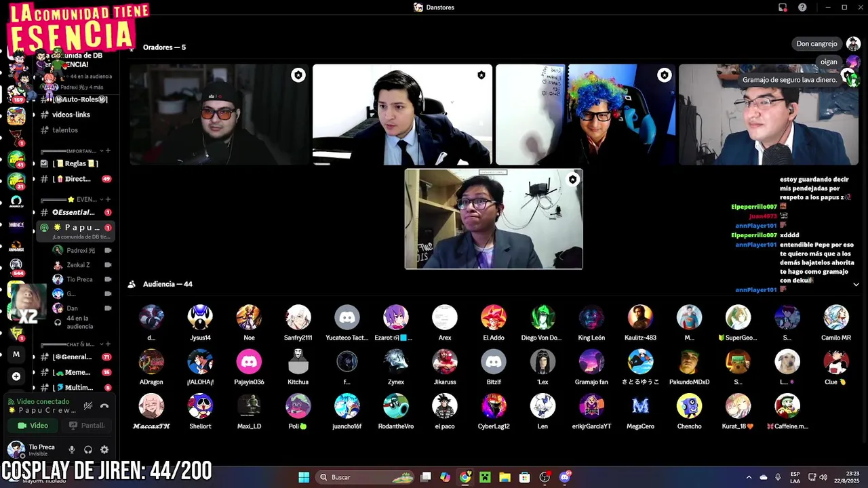This screenshot has width=868, height=488.
Task: Open the Meme channel
Action: [x=77, y=372]
